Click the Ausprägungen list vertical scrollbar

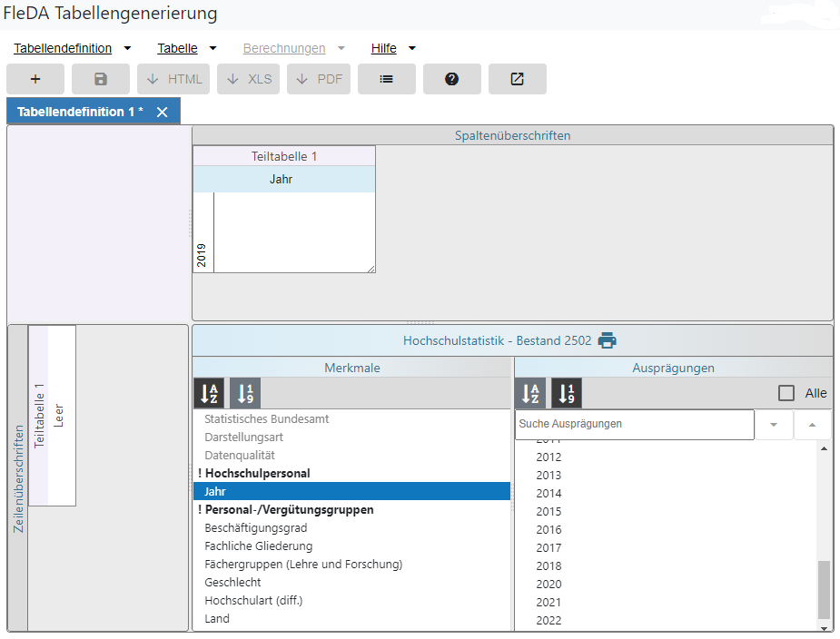point(824,588)
